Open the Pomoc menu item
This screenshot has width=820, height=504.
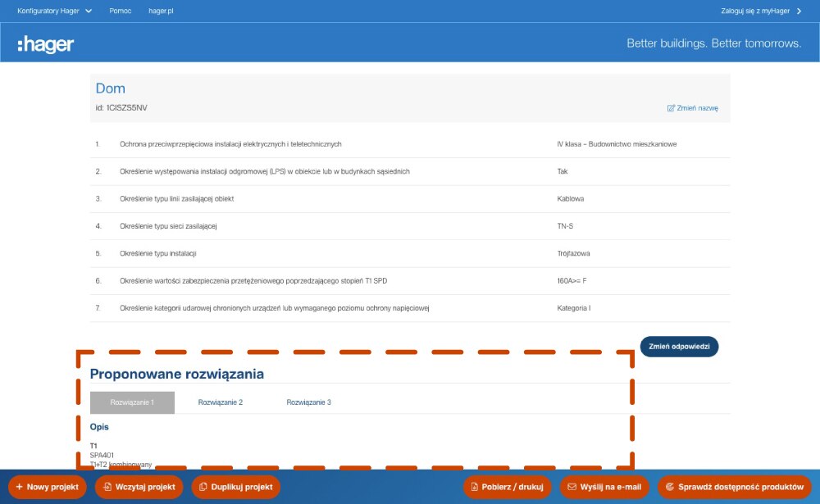[121, 11]
